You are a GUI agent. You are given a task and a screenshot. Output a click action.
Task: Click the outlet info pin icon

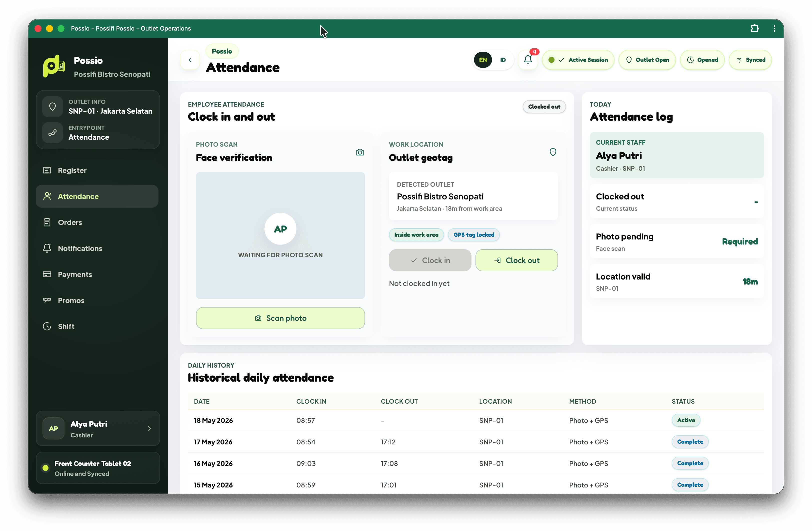[x=52, y=107]
